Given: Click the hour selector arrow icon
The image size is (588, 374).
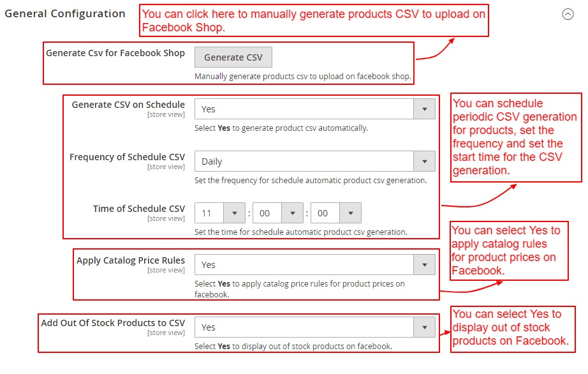Looking at the screenshot, I should pos(235,213).
